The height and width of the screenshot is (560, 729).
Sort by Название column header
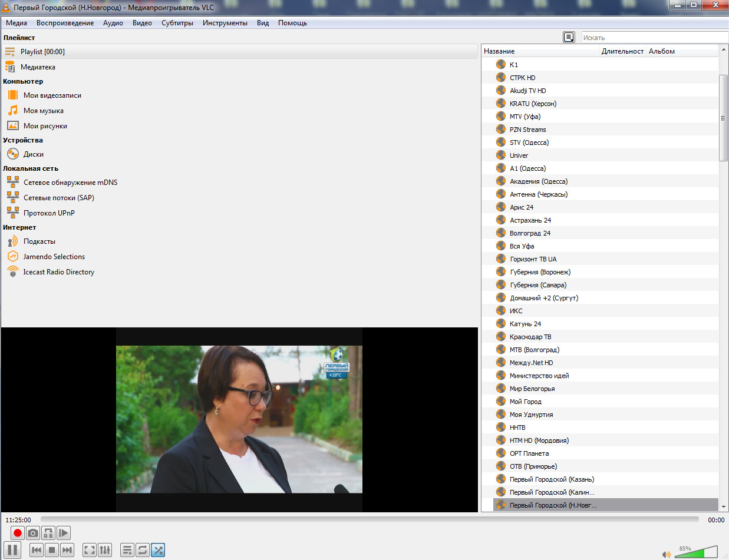point(540,51)
